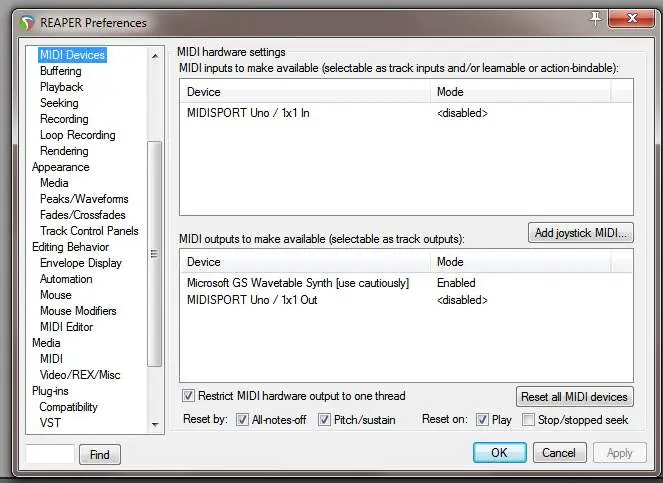Go to Automation preferences

pyautogui.click(x=66, y=279)
